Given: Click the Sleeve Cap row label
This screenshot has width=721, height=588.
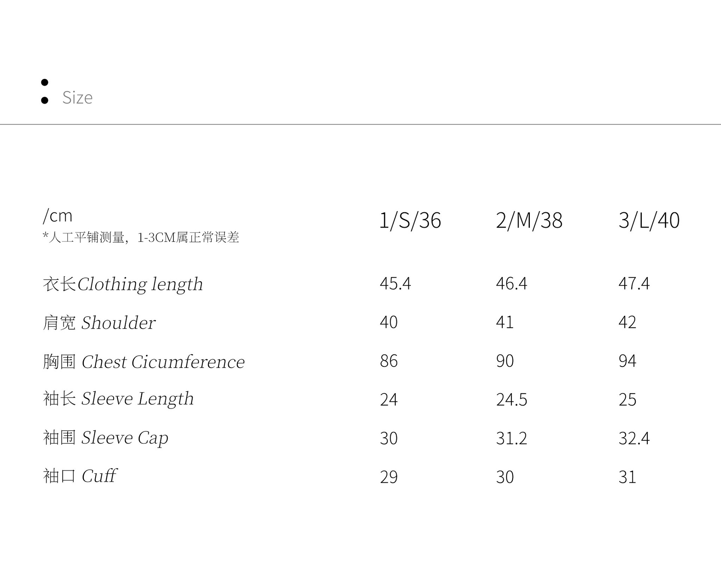Looking at the screenshot, I should tap(106, 438).
